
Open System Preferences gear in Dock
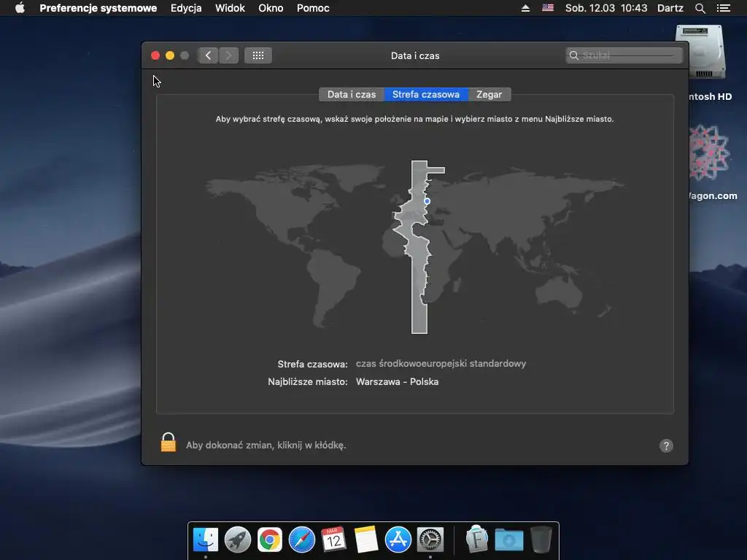(x=430, y=540)
